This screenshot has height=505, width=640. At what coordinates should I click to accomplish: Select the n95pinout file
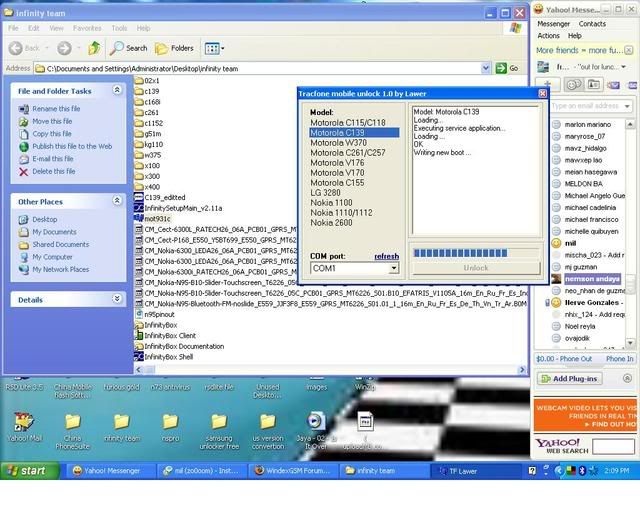pos(155,314)
